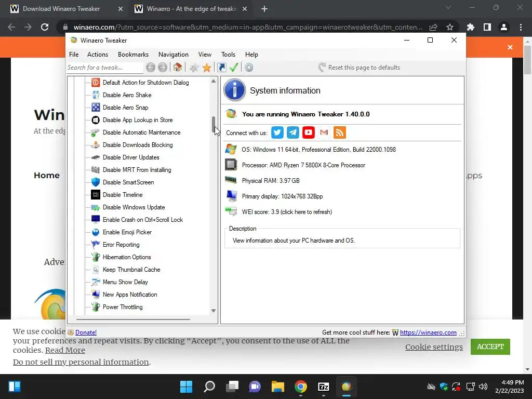The image size is (532, 399).
Task: Click the green checkmark toolbar icon
Action: tap(234, 67)
